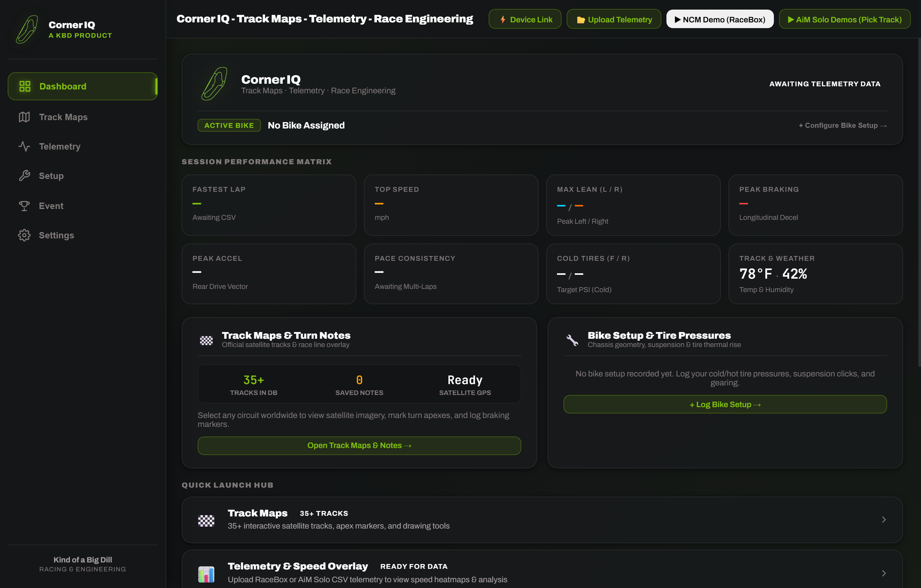Click the checkered flag icon in Quick Launch Track Maps

(x=206, y=520)
